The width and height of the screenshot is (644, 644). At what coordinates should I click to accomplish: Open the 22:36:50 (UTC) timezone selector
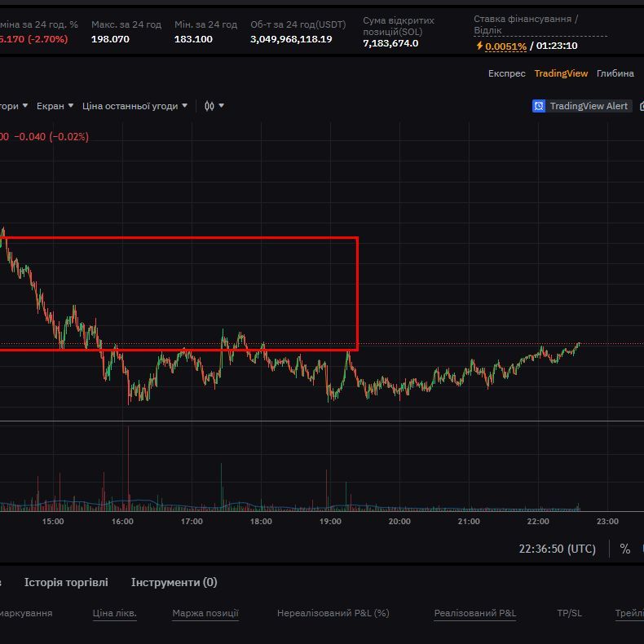click(x=557, y=549)
